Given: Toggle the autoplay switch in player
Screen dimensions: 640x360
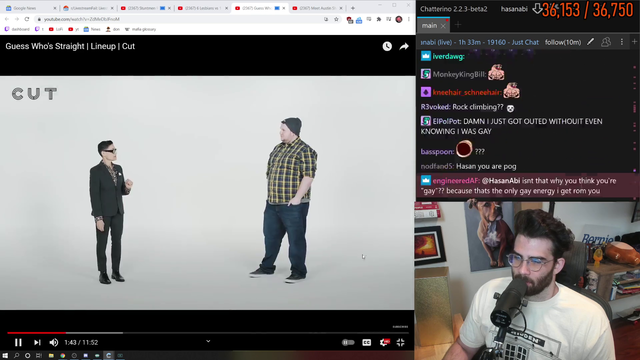Looking at the screenshot, I should click(x=348, y=342).
